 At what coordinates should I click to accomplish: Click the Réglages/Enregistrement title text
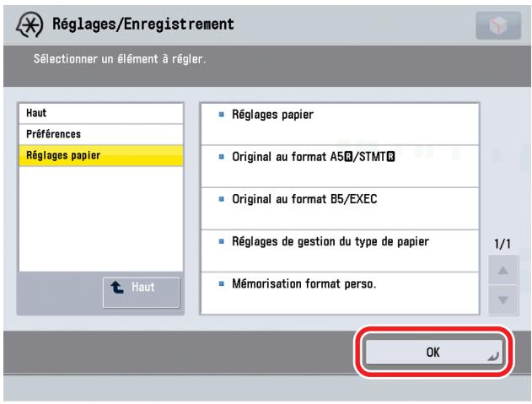(x=143, y=24)
